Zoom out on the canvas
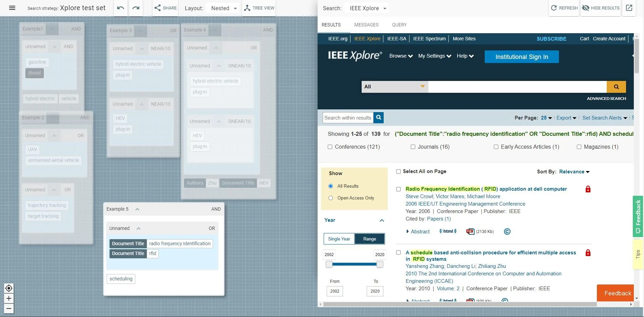This screenshot has width=644, height=317. tap(9, 309)
